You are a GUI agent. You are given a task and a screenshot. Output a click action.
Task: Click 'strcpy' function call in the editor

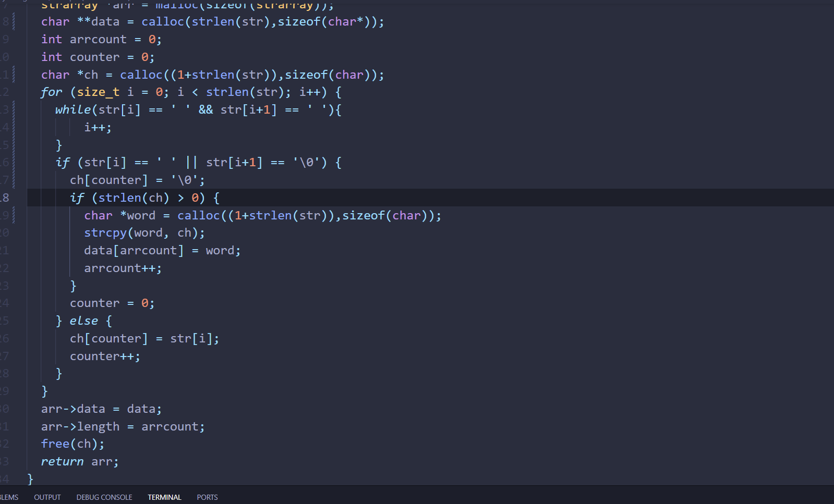coord(105,233)
